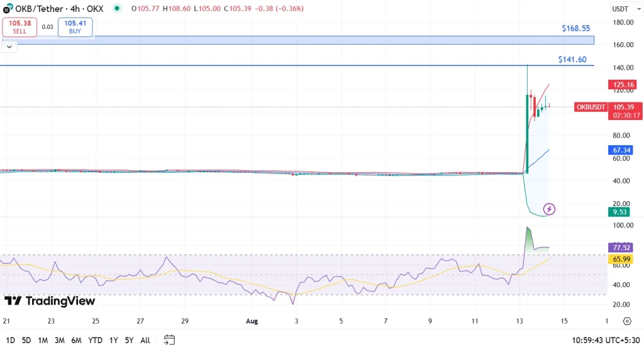644x350 pixels.
Task: Select the 6M time range
Action: coord(76,340)
